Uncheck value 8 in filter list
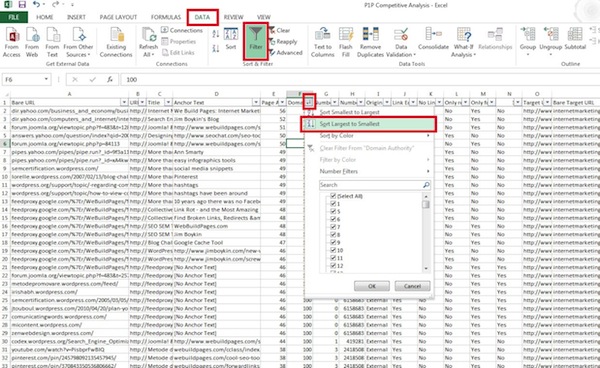Image resolution: width=600 pixels, height=368 pixels. (x=333, y=234)
